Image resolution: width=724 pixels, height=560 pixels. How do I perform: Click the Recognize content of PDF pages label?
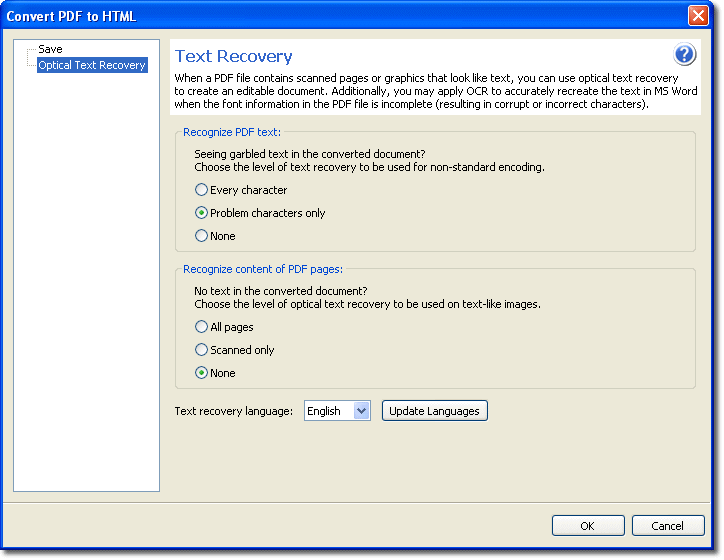click(x=264, y=269)
